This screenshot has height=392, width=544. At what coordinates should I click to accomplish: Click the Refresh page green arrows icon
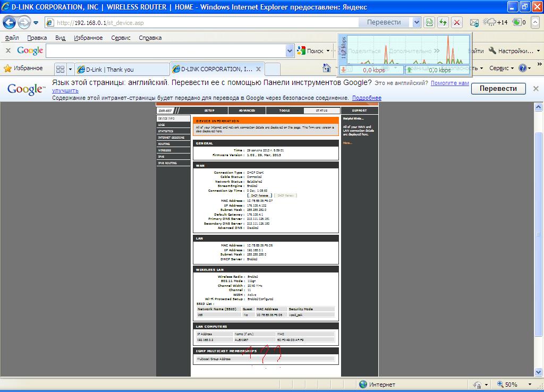click(x=443, y=22)
